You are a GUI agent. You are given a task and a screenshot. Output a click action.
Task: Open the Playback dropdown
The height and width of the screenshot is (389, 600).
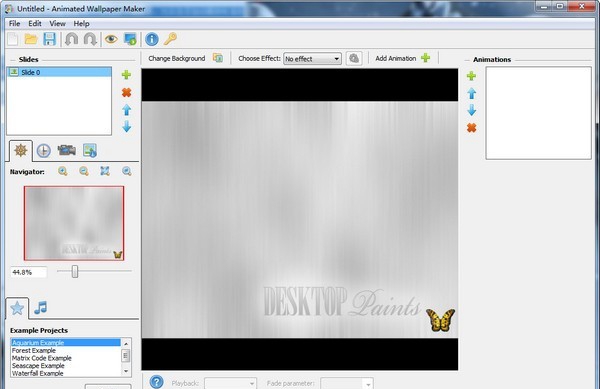(230, 383)
